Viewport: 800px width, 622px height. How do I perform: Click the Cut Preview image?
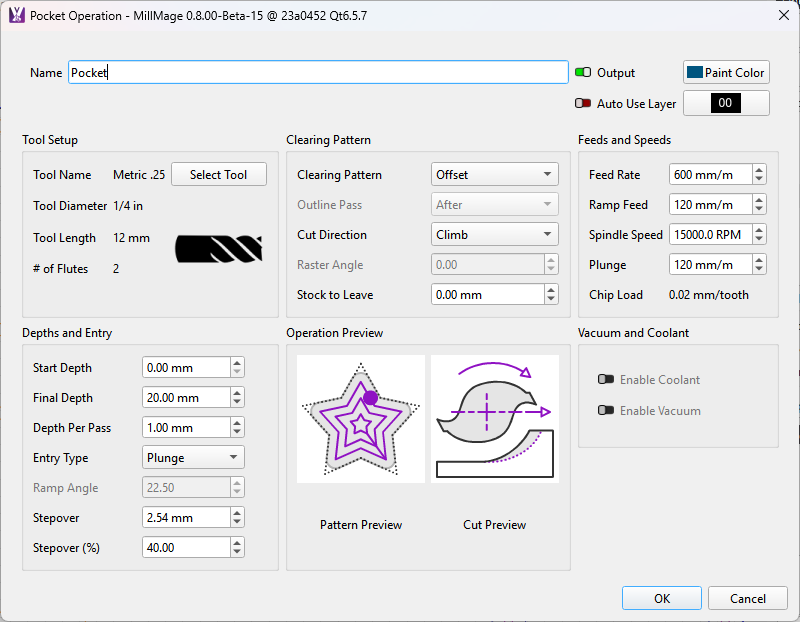pyautogui.click(x=495, y=419)
